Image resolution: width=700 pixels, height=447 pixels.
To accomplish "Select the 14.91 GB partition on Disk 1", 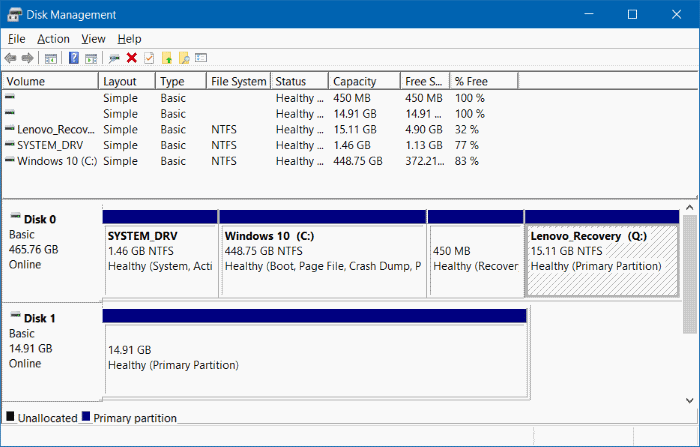I will 315,353.
